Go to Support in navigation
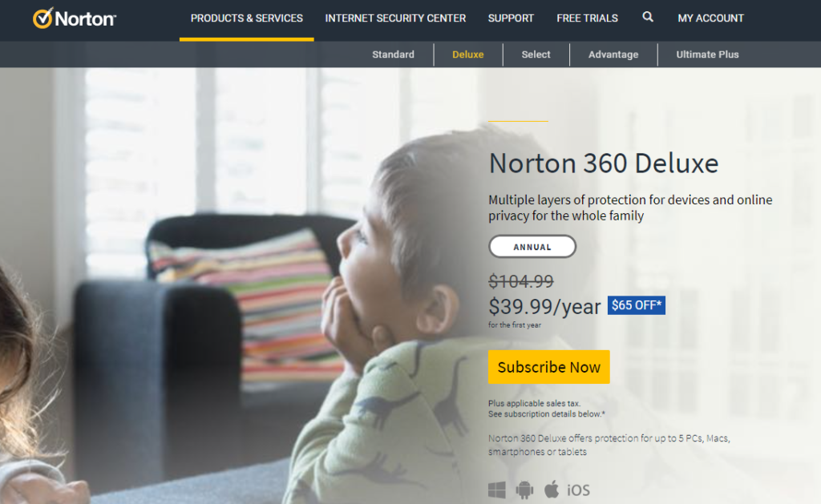The height and width of the screenshot is (504, 821). tap(511, 18)
